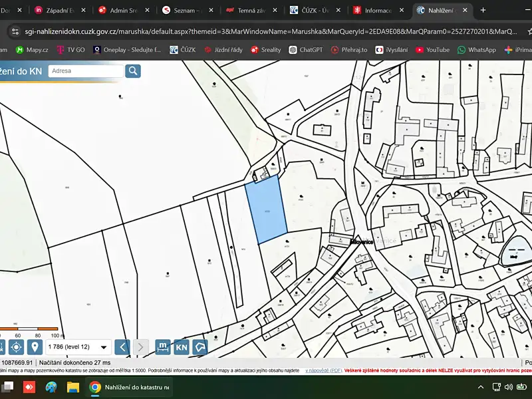532x399 pixels.
Task: Close the Seznam browser tab
Action: coord(211,10)
